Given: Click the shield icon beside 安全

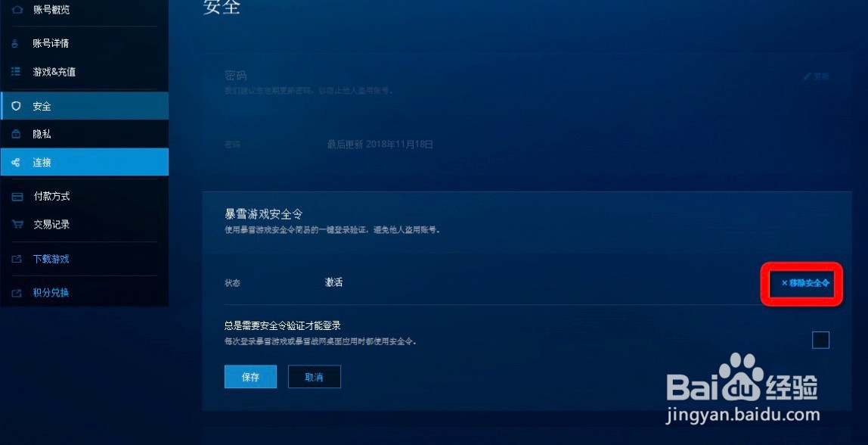Looking at the screenshot, I should pyautogui.click(x=16, y=106).
